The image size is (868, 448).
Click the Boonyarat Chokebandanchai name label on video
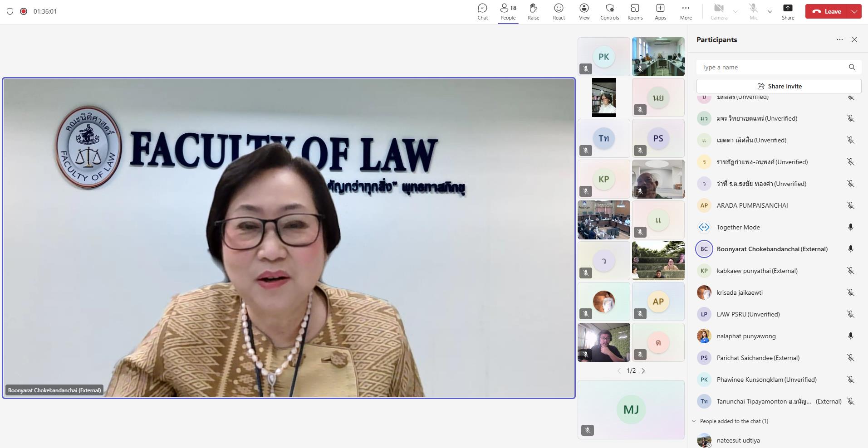point(54,390)
